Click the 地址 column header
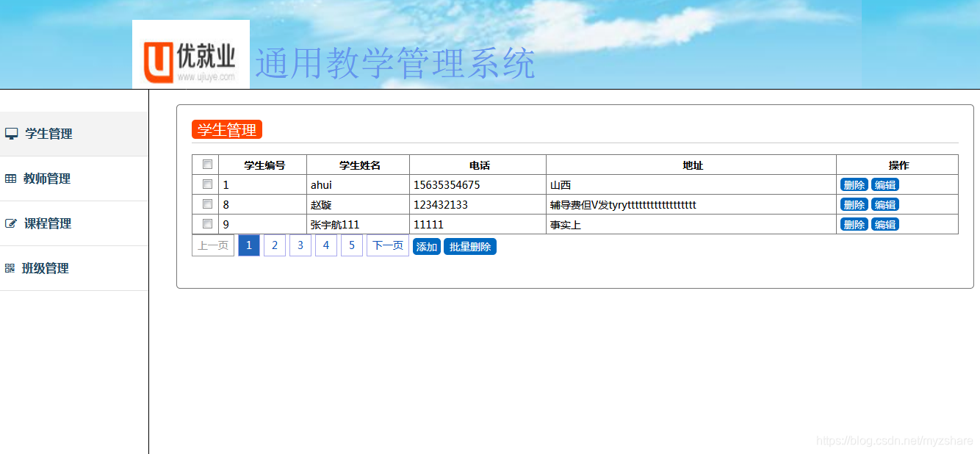 693,165
